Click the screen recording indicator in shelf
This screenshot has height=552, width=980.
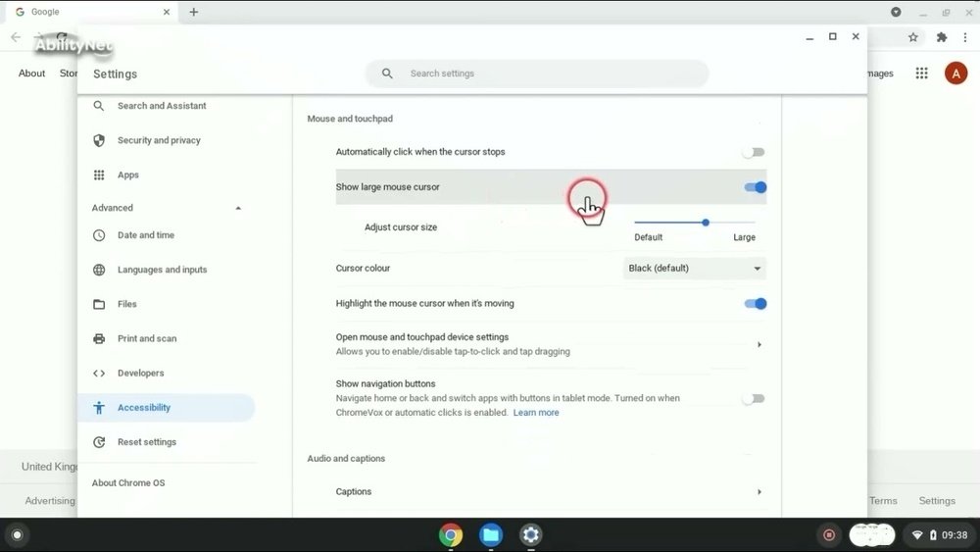(829, 534)
